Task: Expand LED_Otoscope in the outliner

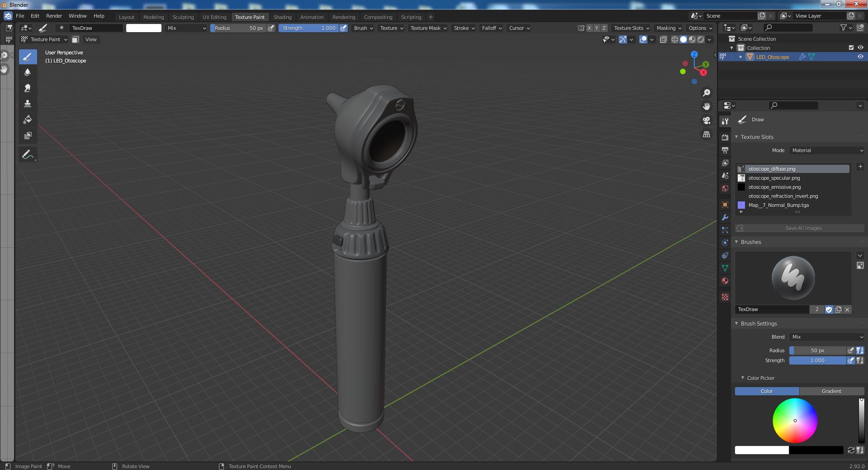Action: pyautogui.click(x=740, y=57)
